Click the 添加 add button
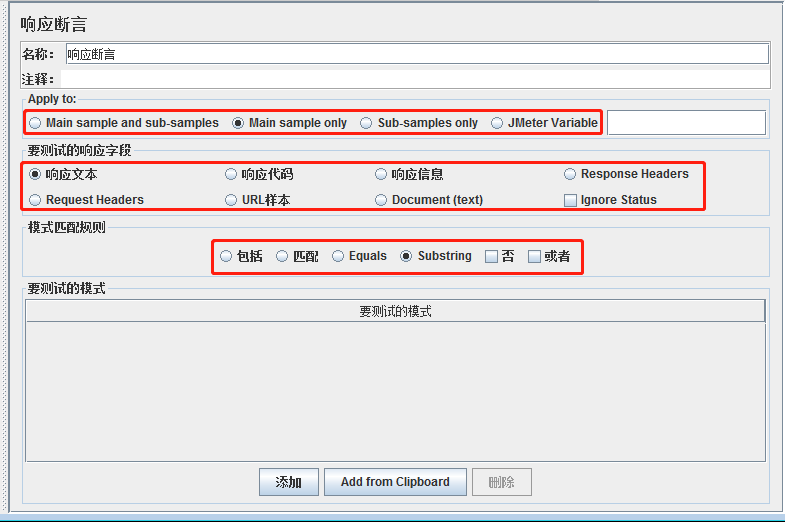 click(289, 482)
